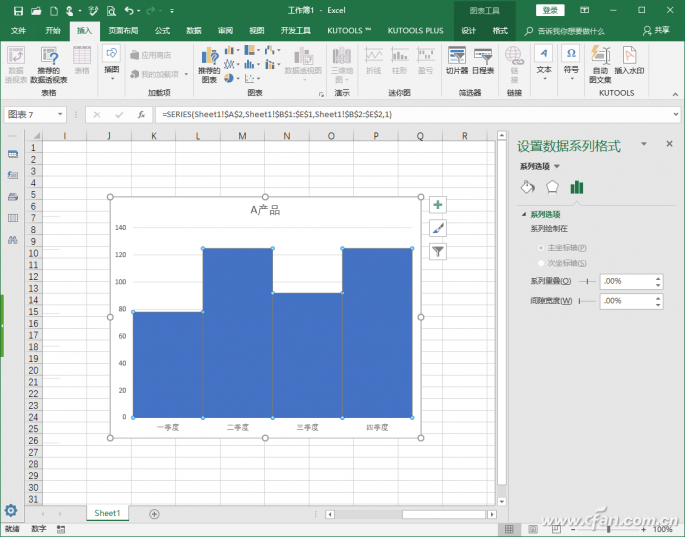Expand the 系列选项 dropdown under the pane title
685x537 pixels.
coord(557,166)
